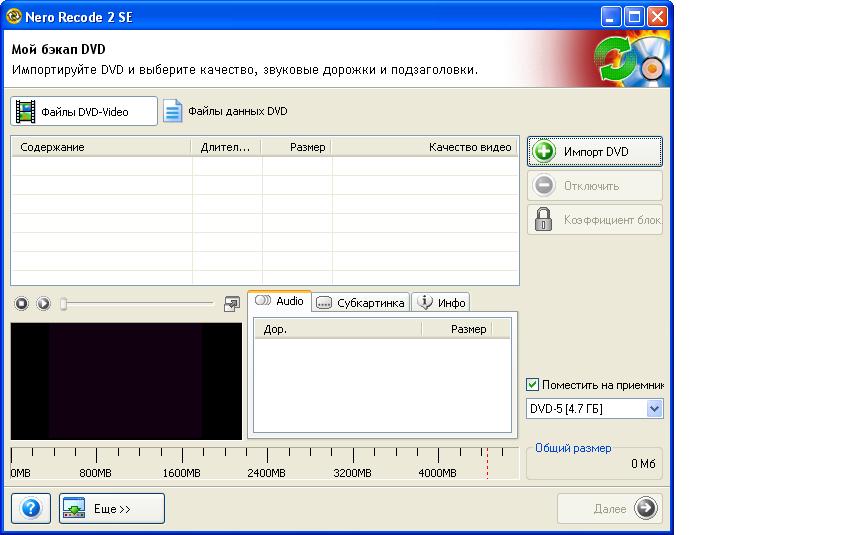
Task: Click the preview stop button
Action: 21,303
